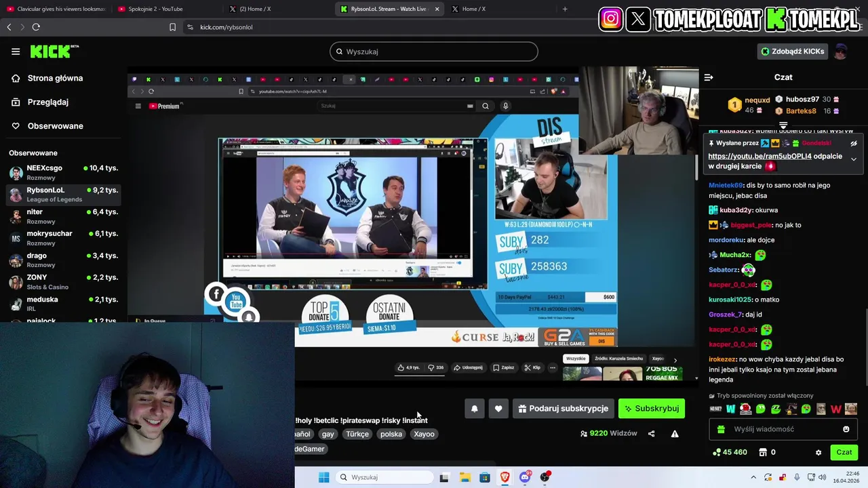Collapse the chat panel with arrow icon
868x488 pixels.
click(x=709, y=77)
